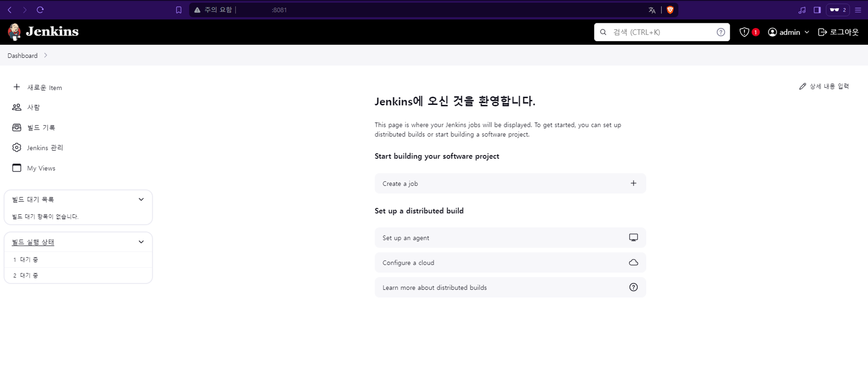Open Learn more about distributed builds
Viewport: 868px width, 378px height.
[x=510, y=287]
